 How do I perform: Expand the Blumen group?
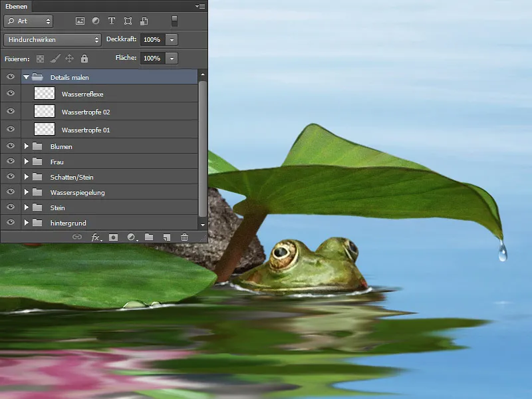[26, 146]
